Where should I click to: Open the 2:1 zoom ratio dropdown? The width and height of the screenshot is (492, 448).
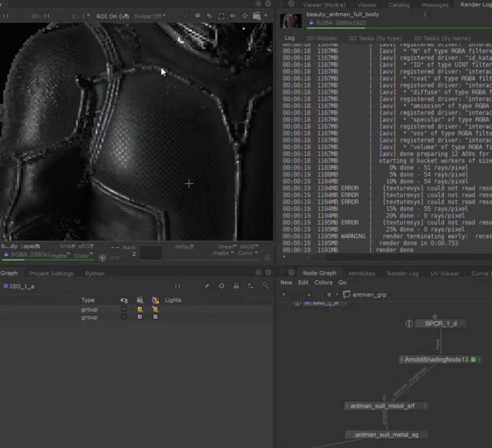pyautogui.click(x=79, y=16)
